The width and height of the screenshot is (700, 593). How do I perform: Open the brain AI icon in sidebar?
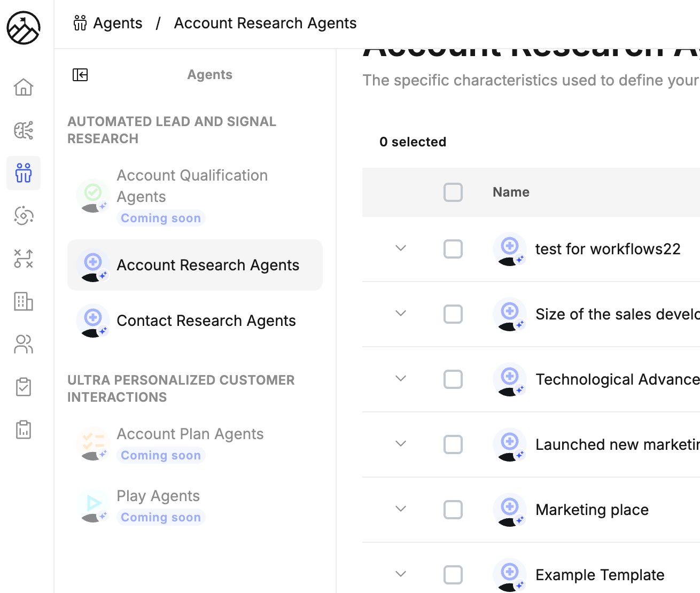[24, 130]
